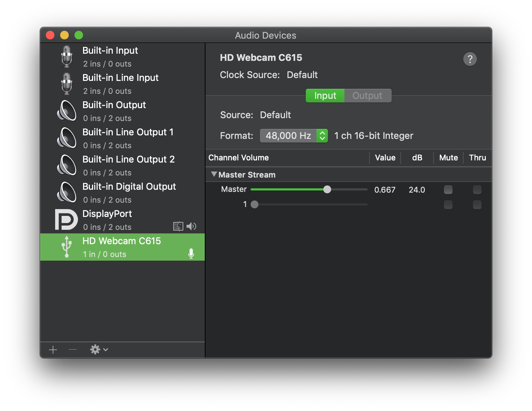
Task: Click the Clock Source Default value
Action: click(x=302, y=75)
